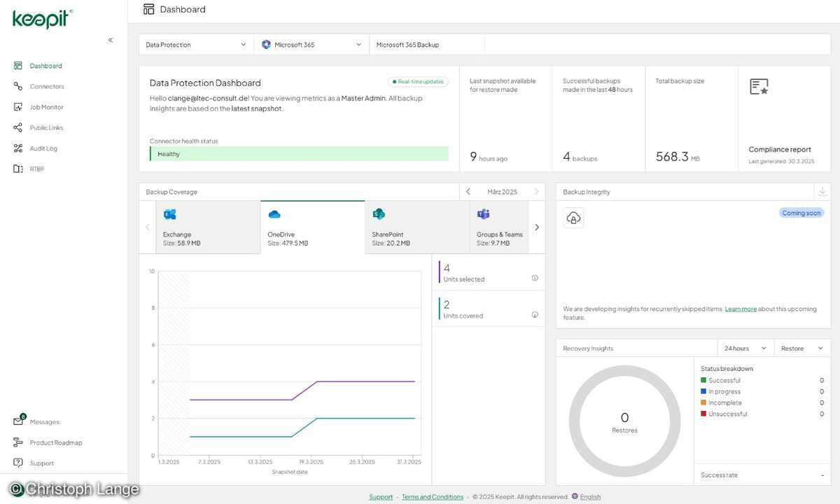Open the Restore type dropdown
Viewport: 840px width, 504px height.
(x=802, y=348)
